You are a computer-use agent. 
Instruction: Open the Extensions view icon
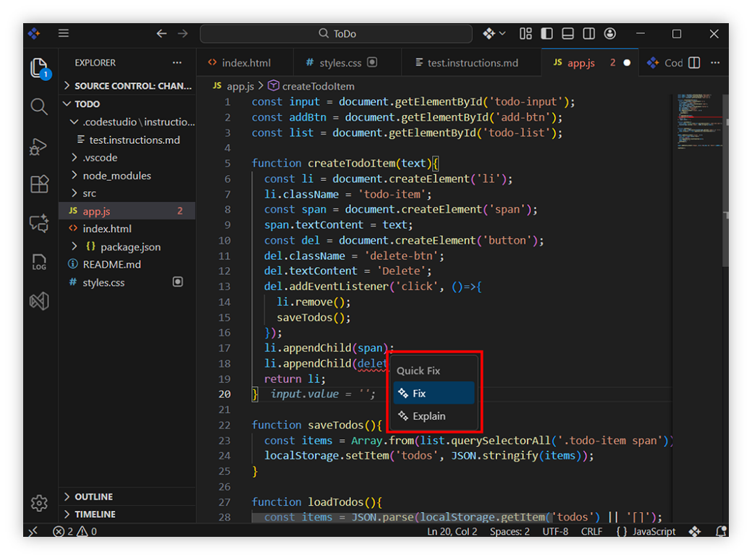(39, 184)
